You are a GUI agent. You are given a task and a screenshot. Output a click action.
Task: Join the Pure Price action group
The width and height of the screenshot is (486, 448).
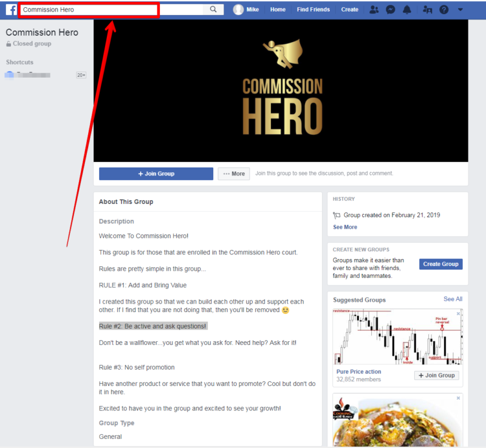(x=436, y=376)
